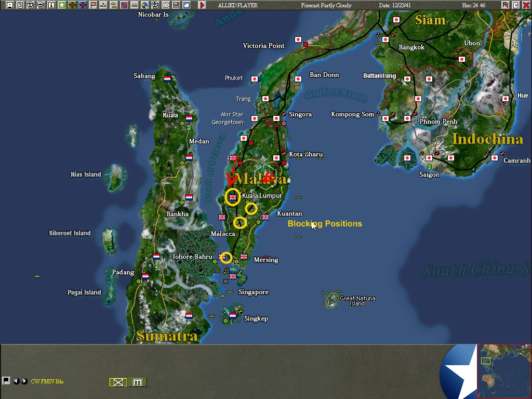This screenshot has width=532, height=399.
Task: Click the ALLIED PLAYER label
Action: 238,5
